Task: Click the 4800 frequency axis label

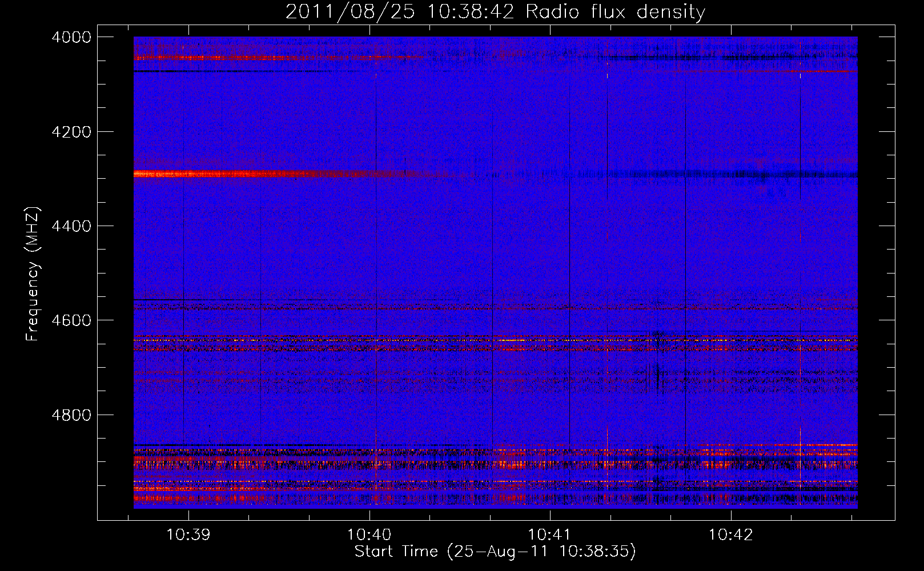Action: click(x=71, y=415)
